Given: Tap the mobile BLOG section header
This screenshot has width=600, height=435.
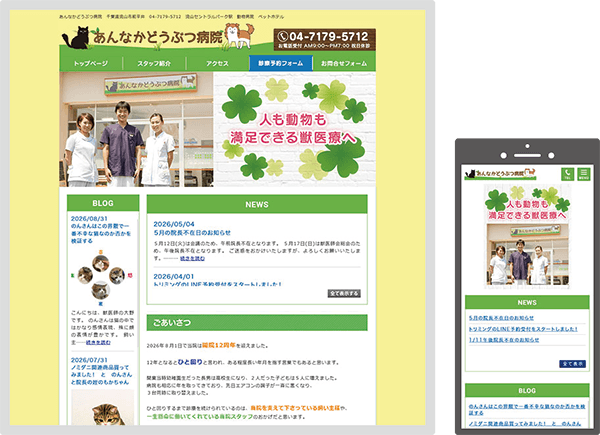Looking at the screenshot, I should tap(527, 391).
